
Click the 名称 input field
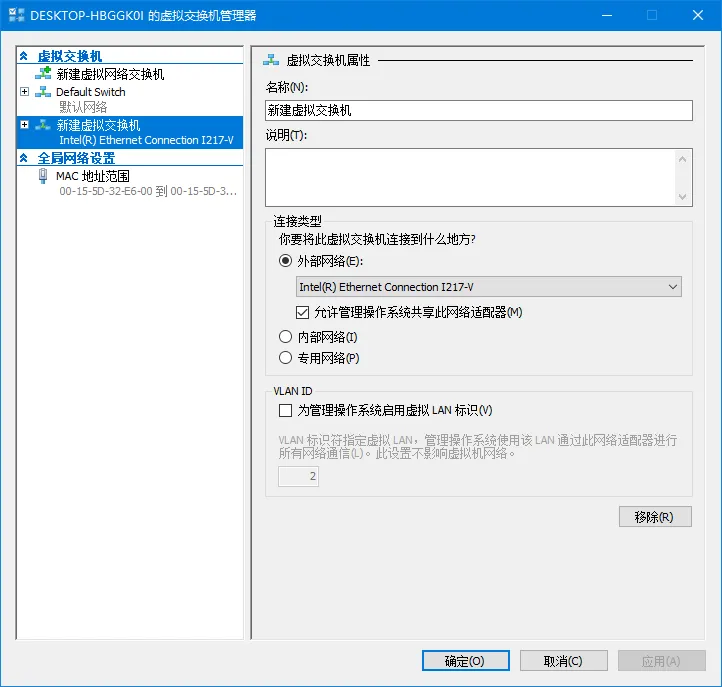(x=479, y=111)
